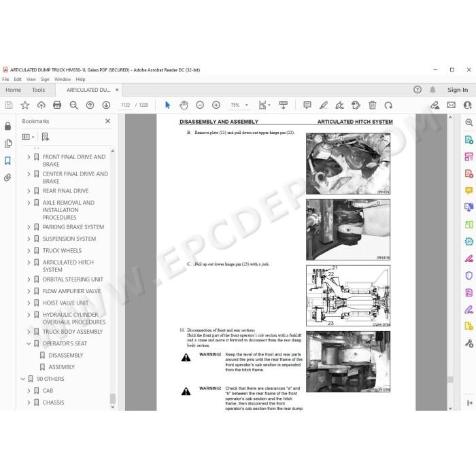
Task: Add a comment with sticky note icon
Action: pyautogui.click(x=307, y=105)
